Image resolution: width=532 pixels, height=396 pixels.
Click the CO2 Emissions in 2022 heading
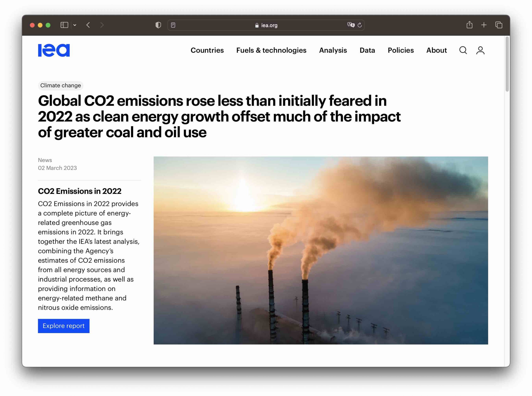tap(80, 191)
